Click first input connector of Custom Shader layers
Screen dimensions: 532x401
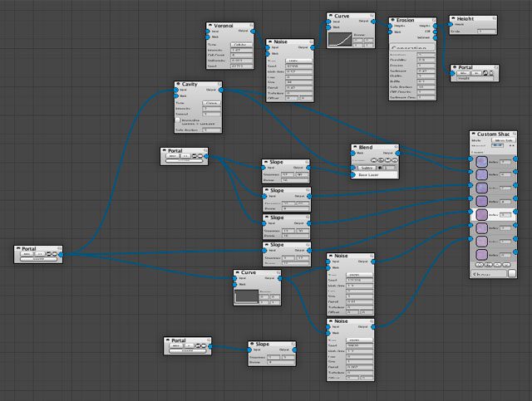point(470,159)
